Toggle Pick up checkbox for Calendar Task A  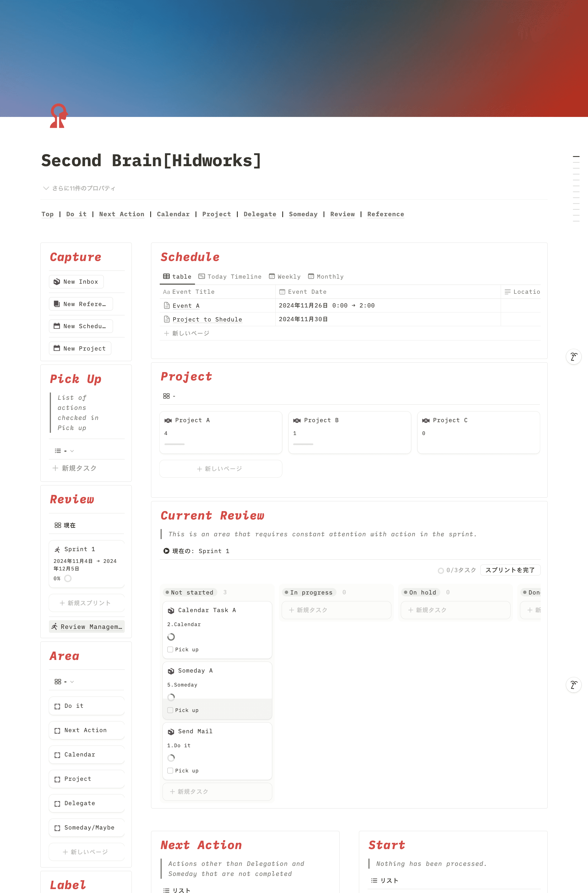click(x=170, y=650)
